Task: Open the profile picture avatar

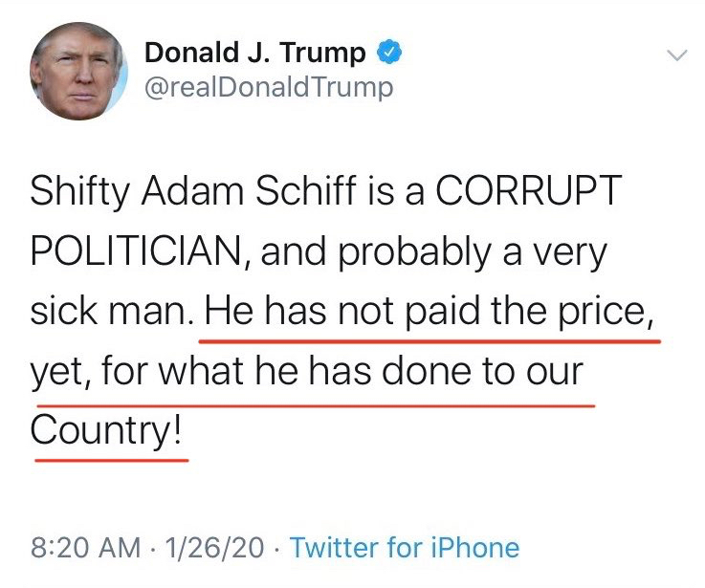Action: (x=77, y=72)
